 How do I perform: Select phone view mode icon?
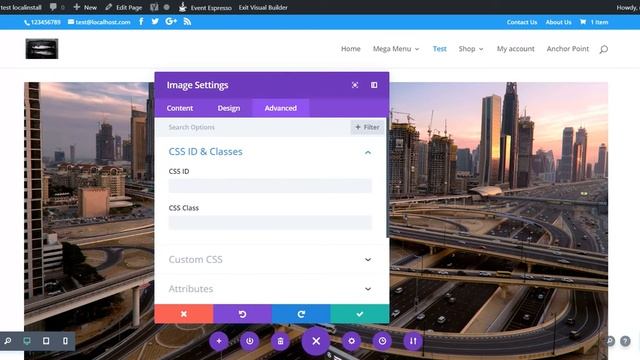[x=65, y=341]
